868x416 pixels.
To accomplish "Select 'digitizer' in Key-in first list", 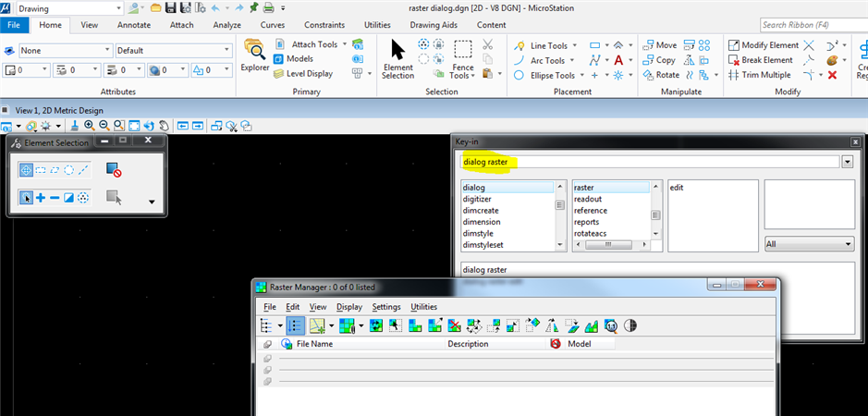I will click(x=477, y=199).
